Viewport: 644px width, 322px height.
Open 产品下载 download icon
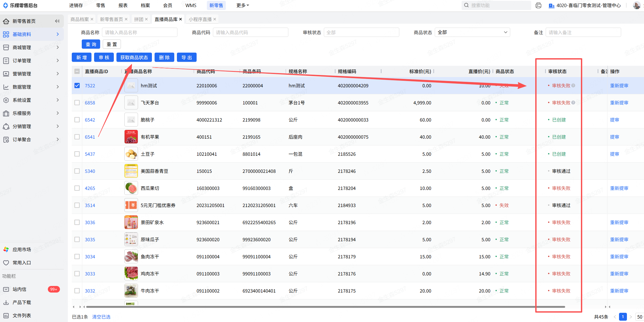point(6,302)
